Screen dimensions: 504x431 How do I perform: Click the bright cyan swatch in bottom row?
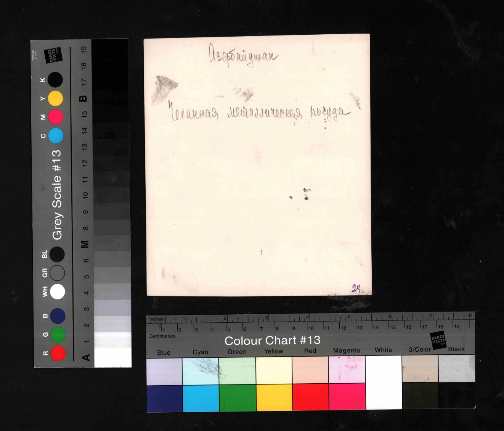[x=201, y=398]
